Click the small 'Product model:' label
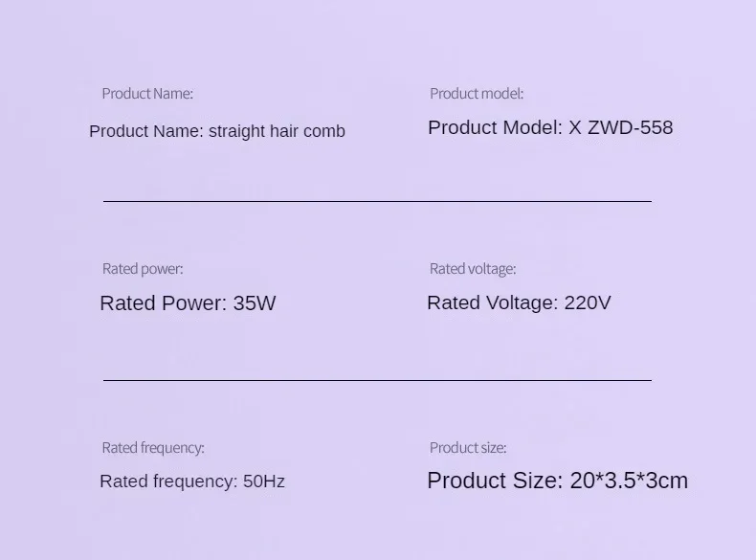The width and height of the screenshot is (756, 560). click(x=477, y=93)
